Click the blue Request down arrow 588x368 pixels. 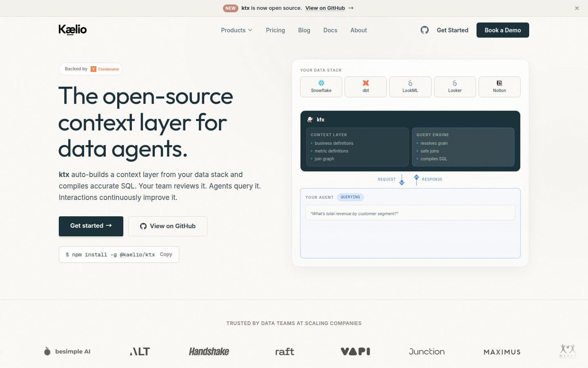pyautogui.click(x=402, y=180)
